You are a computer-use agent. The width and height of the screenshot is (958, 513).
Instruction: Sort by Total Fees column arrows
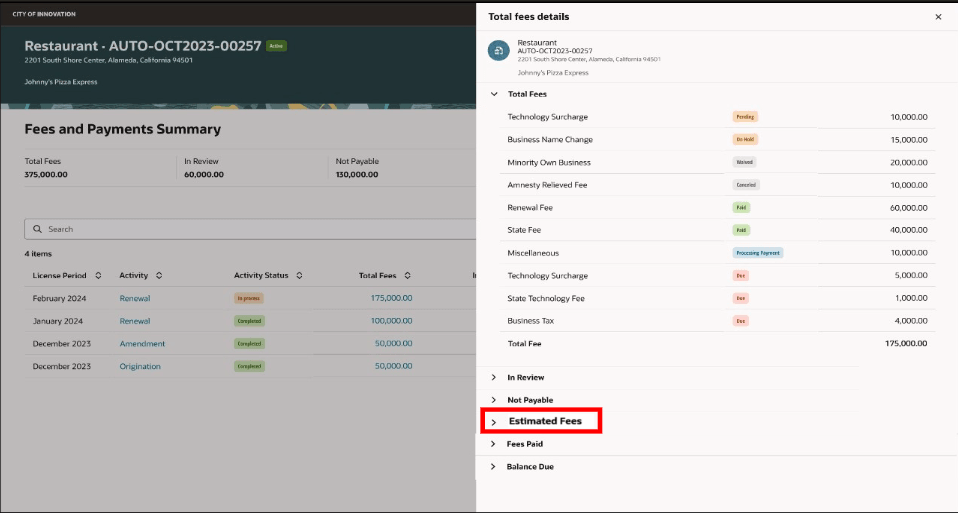point(408,275)
